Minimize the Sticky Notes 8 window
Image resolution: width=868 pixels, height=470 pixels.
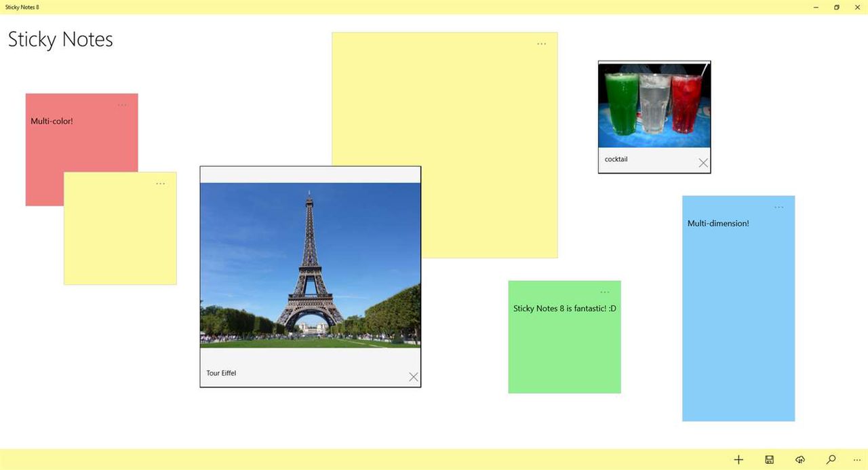point(814,7)
